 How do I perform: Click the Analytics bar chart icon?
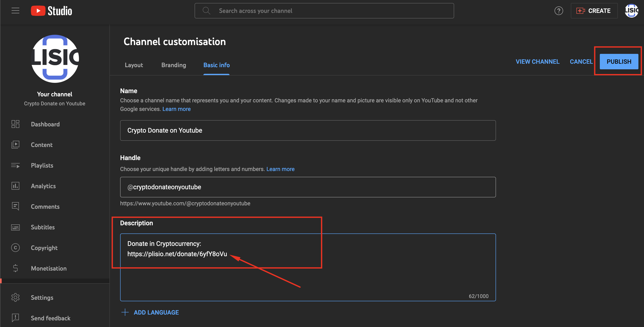15,186
